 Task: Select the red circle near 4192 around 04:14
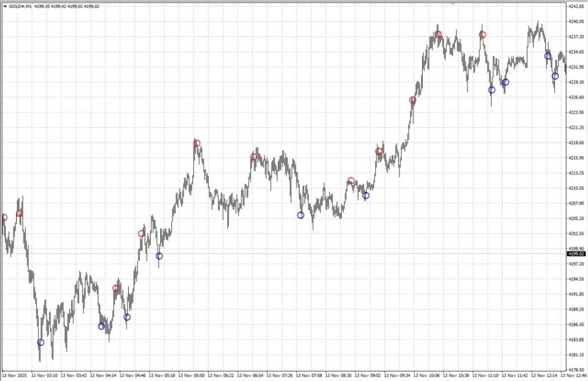pyautogui.click(x=116, y=288)
